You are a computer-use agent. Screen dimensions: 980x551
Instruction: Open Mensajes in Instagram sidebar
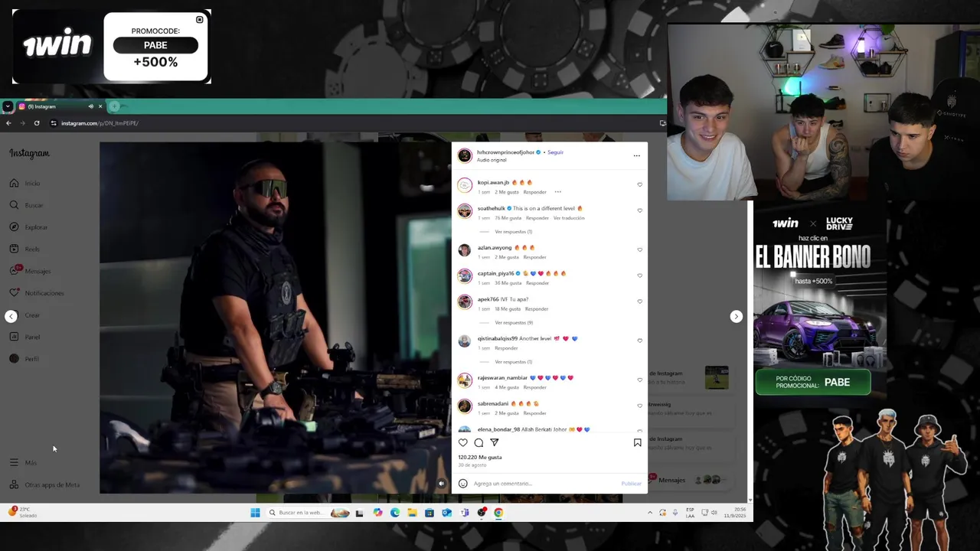coord(31,271)
